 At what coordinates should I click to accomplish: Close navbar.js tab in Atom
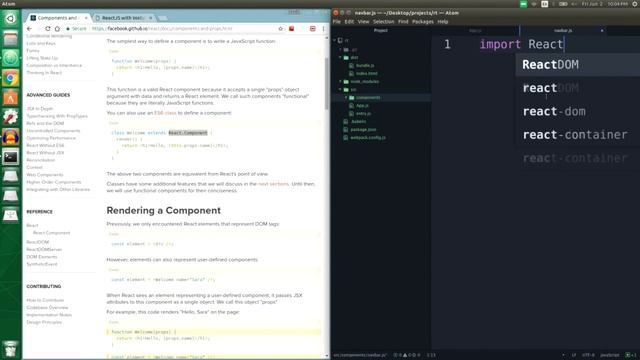pyautogui.click(x=602, y=31)
